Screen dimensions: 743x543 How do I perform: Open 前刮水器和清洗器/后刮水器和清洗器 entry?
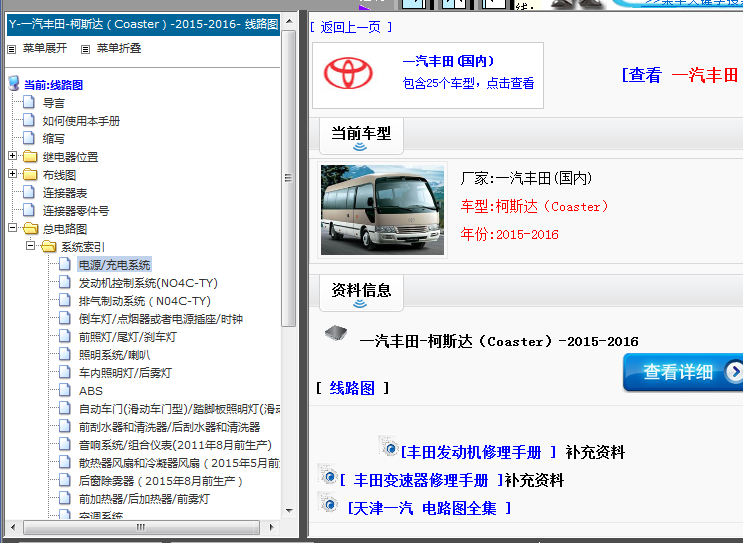click(x=169, y=427)
